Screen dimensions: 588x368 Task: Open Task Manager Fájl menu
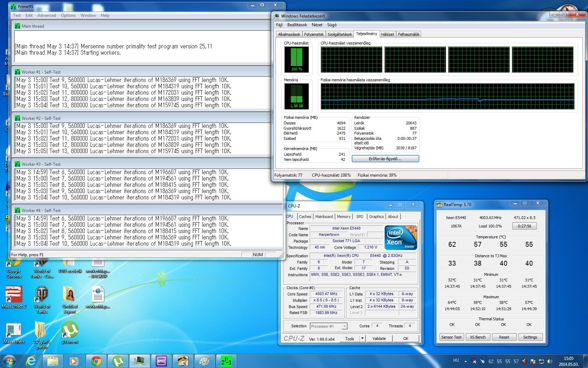[279, 25]
